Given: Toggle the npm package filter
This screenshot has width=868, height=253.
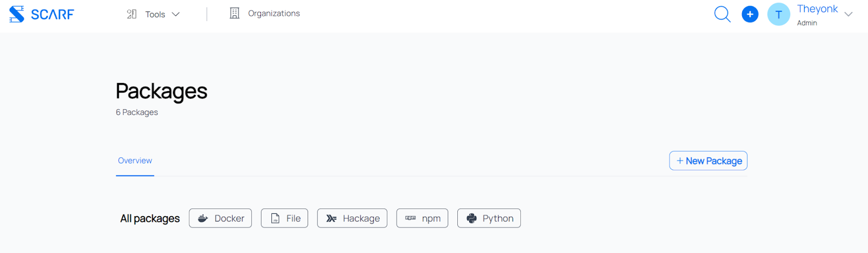Looking at the screenshot, I should pyautogui.click(x=422, y=218).
